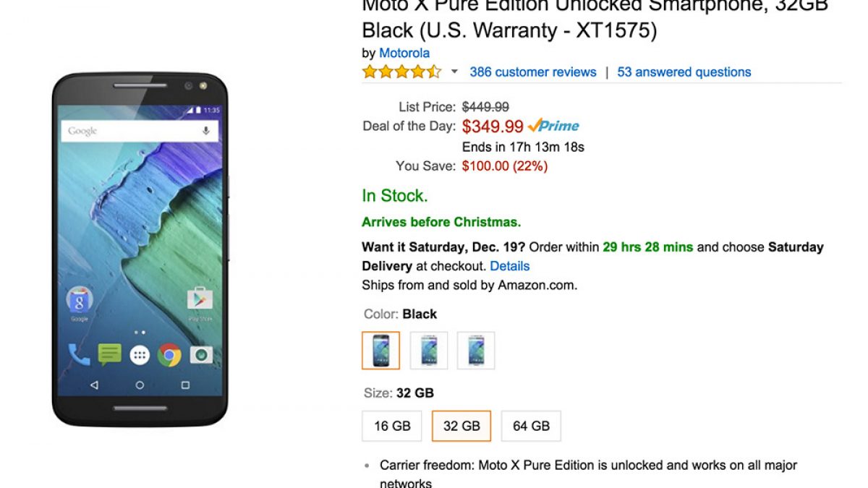Click the Google app icon on phone
868x488 pixels.
pyautogui.click(x=79, y=299)
